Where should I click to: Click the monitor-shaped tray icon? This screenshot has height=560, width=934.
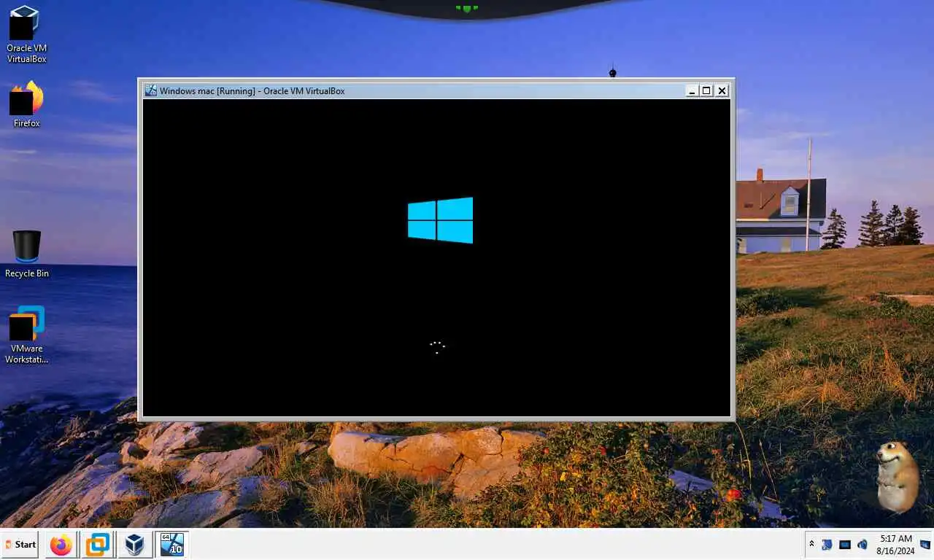845,544
